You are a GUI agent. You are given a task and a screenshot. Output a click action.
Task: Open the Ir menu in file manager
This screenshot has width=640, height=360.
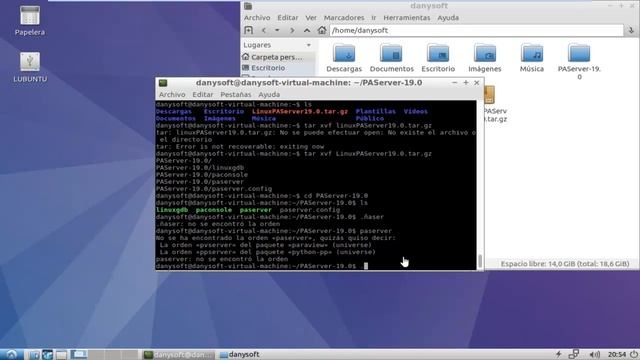point(373,18)
